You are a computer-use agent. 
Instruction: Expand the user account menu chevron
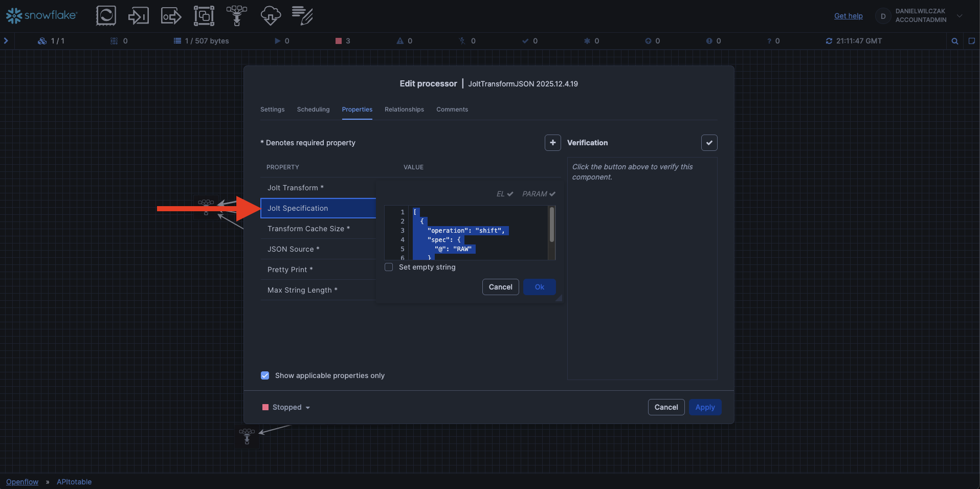[x=960, y=16]
